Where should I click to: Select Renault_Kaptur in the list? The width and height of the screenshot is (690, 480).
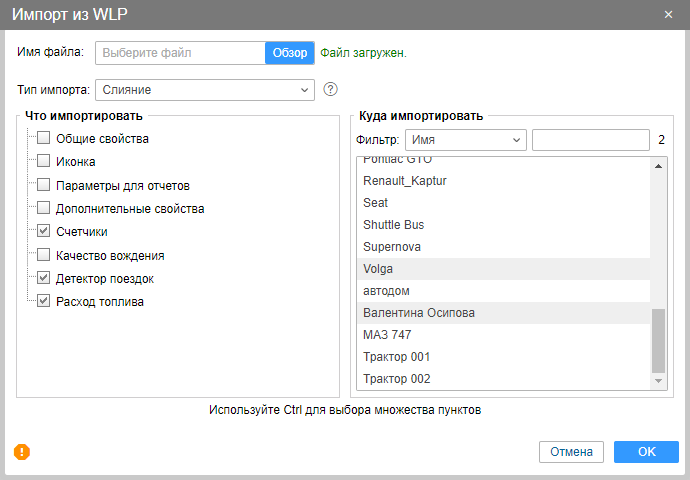[x=405, y=181]
